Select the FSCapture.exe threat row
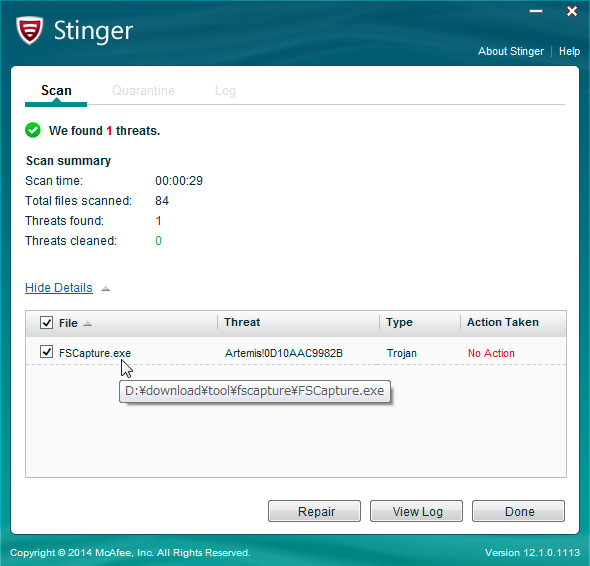Viewport: 590px width, 566px height. [x=296, y=353]
